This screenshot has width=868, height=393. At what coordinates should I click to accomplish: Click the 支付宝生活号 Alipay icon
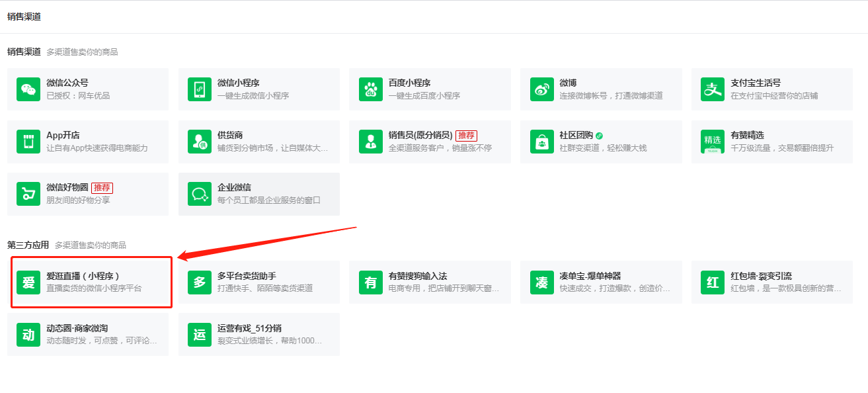pyautogui.click(x=713, y=89)
